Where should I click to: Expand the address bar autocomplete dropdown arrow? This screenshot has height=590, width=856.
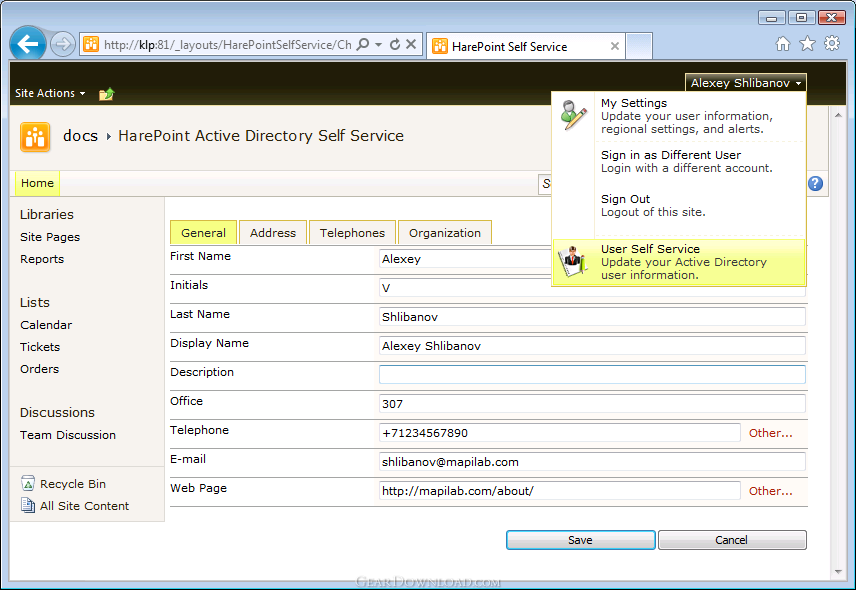click(x=378, y=44)
